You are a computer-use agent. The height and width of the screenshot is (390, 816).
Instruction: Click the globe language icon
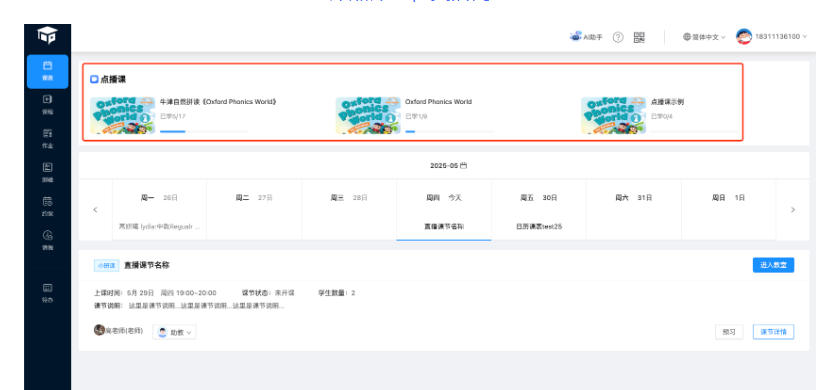pos(687,37)
